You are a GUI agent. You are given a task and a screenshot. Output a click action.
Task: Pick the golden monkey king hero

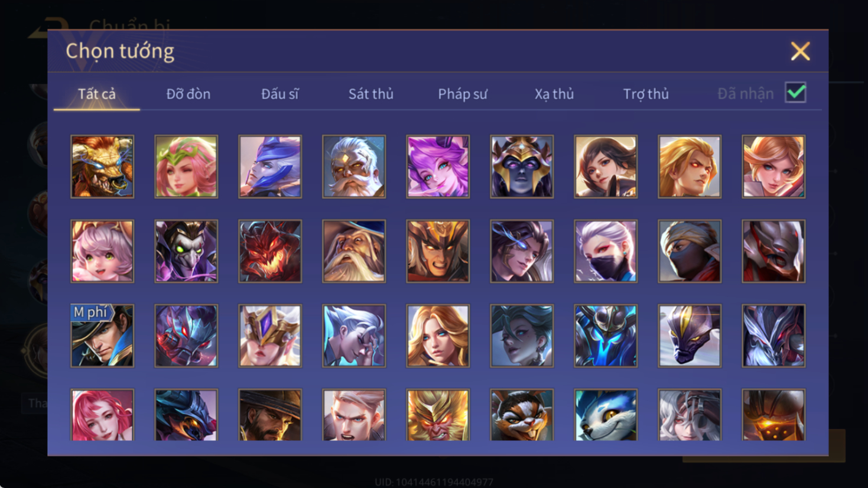(x=438, y=414)
